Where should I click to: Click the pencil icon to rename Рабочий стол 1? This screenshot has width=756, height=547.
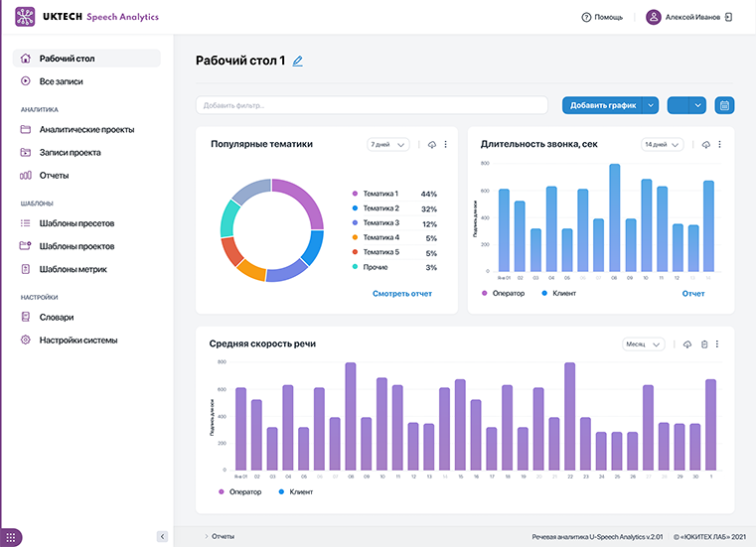pyautogui.click(x=297, y=62)
